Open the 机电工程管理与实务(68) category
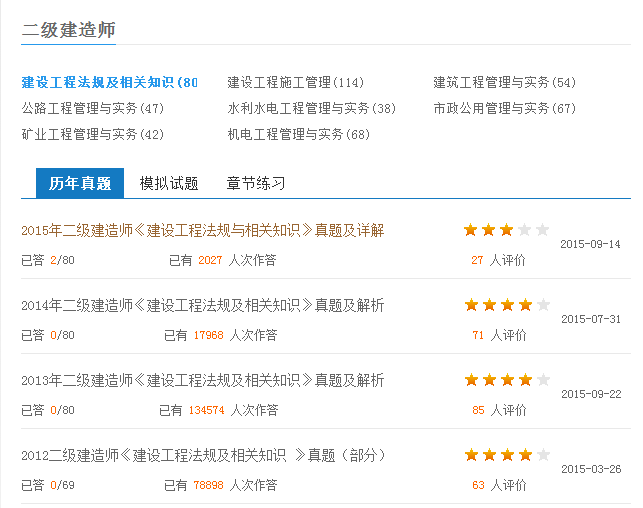This screenshot has height=508, width=643. [x=299, y=134]
